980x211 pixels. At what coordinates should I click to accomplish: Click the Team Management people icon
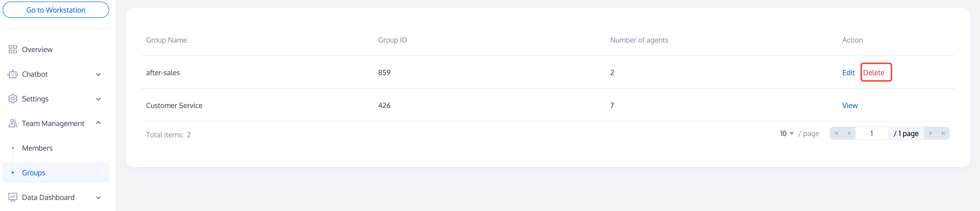coord(13,123)
